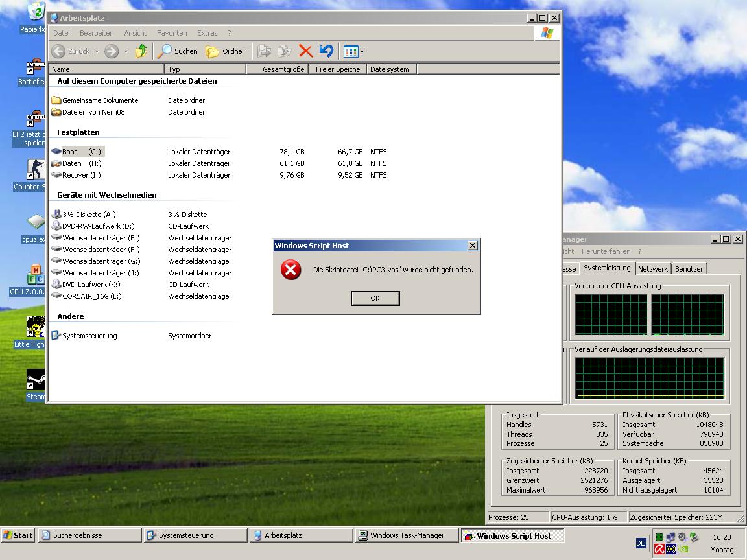This screenshot has width=747, height=560.
Task: Switch to Benutzer tab in Task-Manager
Action: [x=689, y=268]
